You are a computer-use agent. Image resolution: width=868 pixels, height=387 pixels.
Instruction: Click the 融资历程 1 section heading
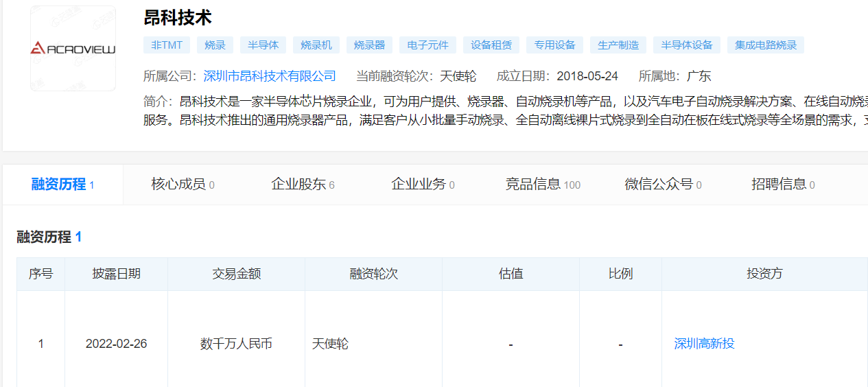tap(49, 237)
